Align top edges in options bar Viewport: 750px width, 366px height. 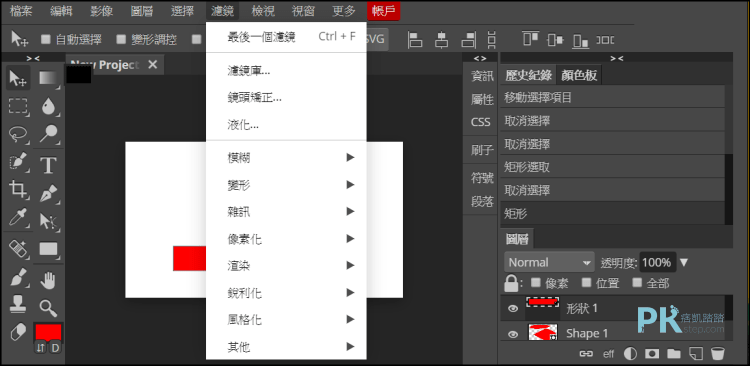click(x=530, y=39)
